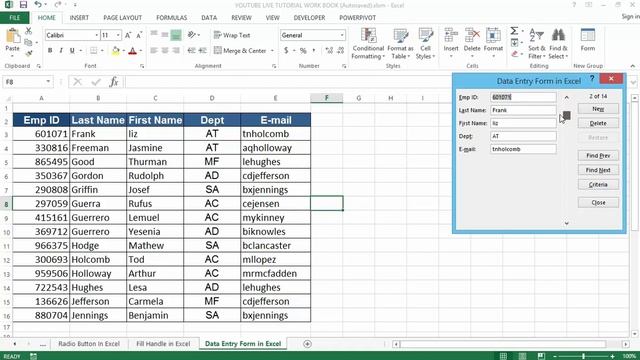This screenshot has height=360, width=640.
Task: Open the font size dropdown
Action: 118,36
